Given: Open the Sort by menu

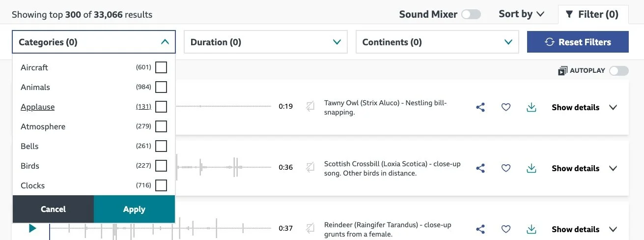Looking at the screenshot, I should [521, 14].
